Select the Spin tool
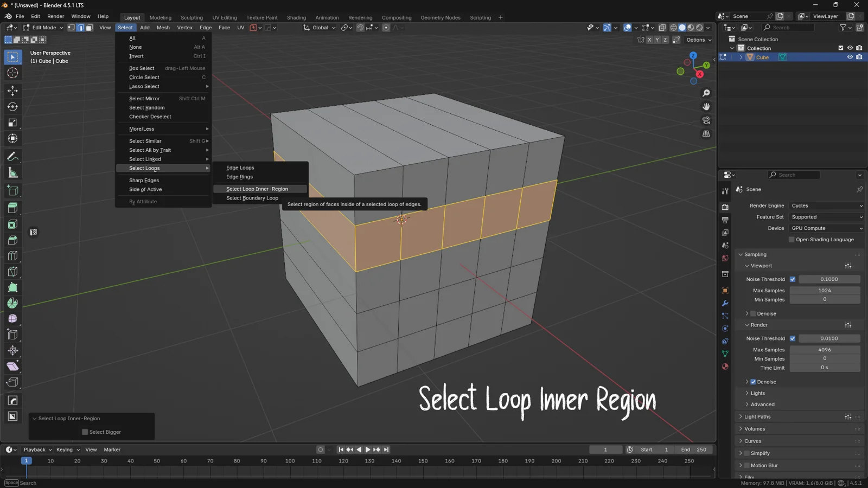Image resolution: width=868 pixels, height=488 pixels. pos(12,303)
